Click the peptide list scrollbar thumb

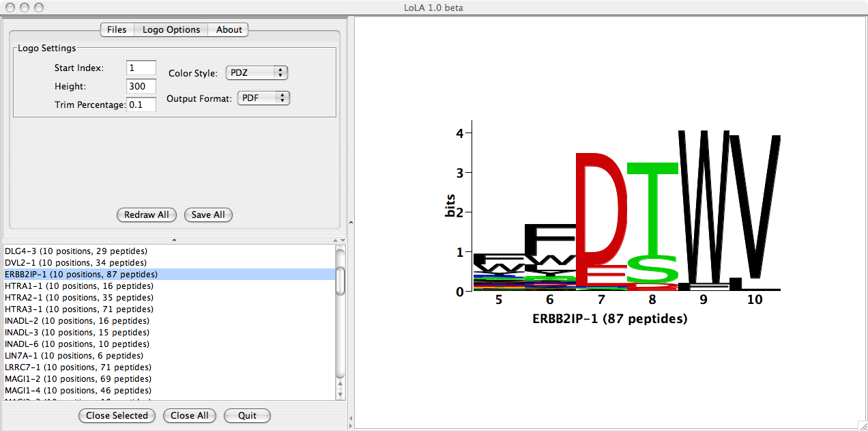tap(341, 280)
